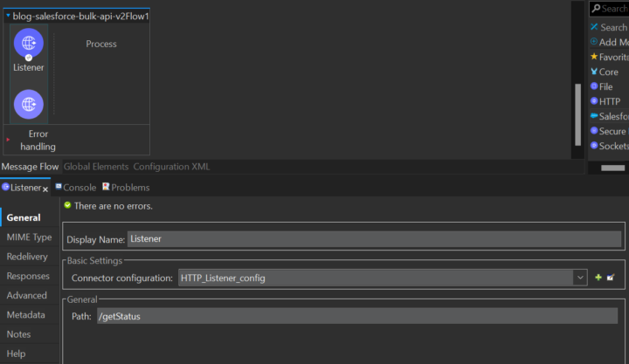This screenshot has width=629, height=364.
Task: Collapse the blog-salesforce-bulk-api-v2Flow1 flow
Action: coord(8,16)
